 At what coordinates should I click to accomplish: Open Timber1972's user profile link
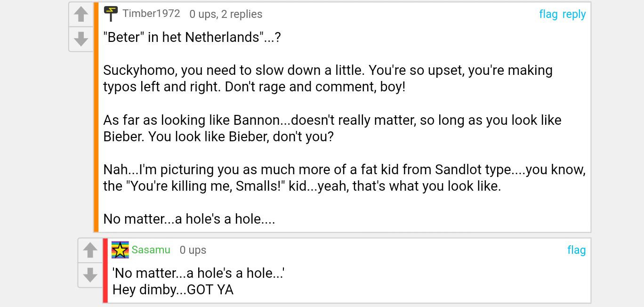(151, 14)
